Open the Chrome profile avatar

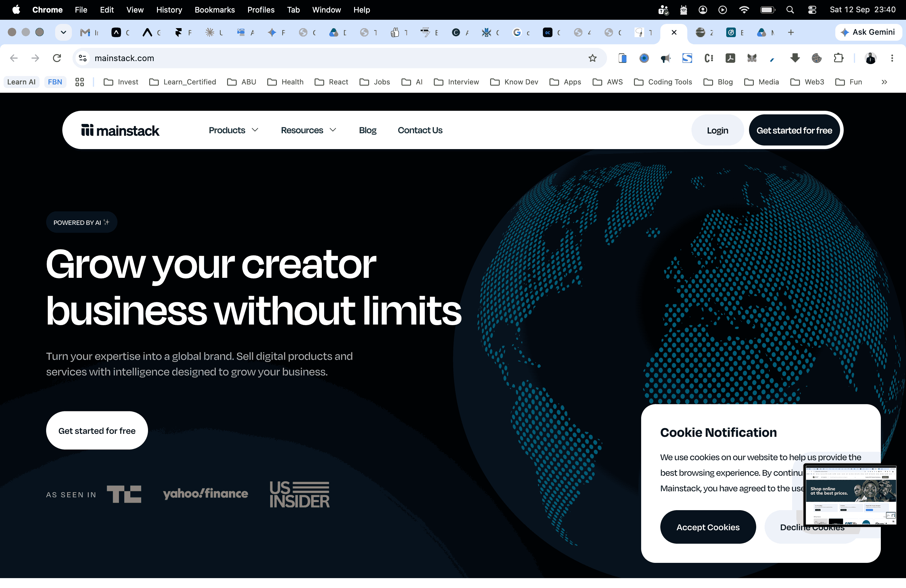point(871,58)
